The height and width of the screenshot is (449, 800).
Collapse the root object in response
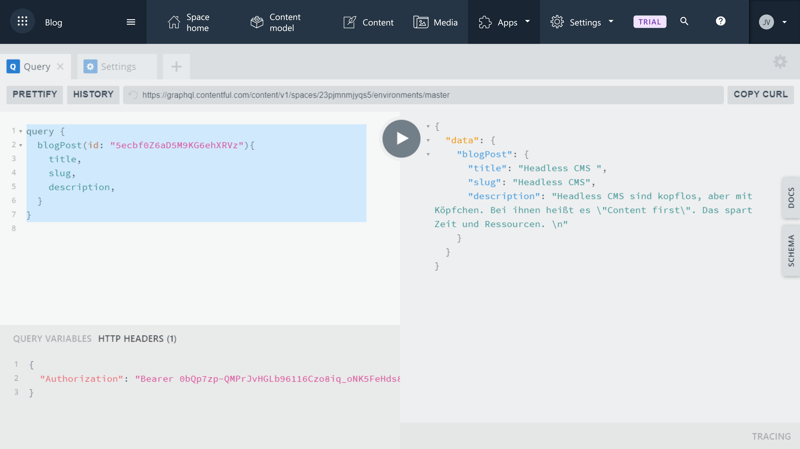[x=428, y=126]
